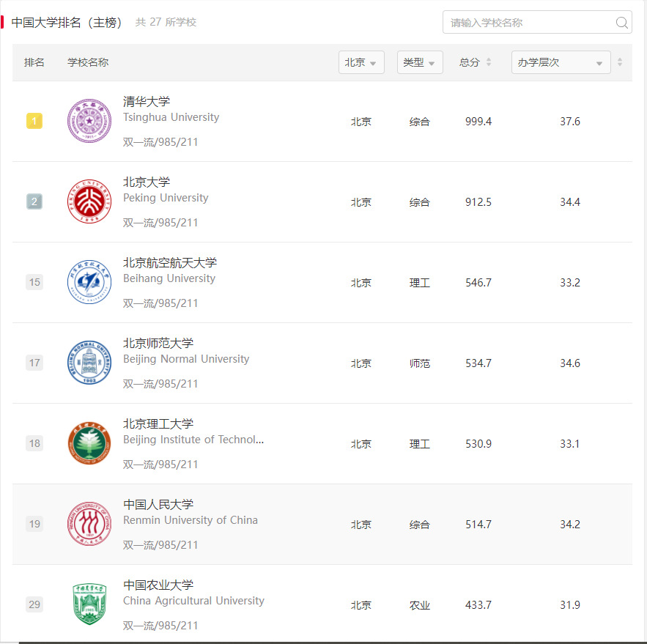Click the search magnifier icon
The height and width of the screenshot is (644, 647).
point(621,22)
